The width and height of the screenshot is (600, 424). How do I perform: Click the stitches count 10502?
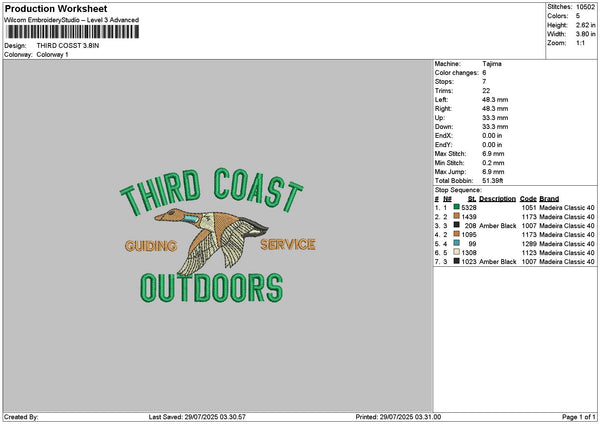click(x=585, y=7)
